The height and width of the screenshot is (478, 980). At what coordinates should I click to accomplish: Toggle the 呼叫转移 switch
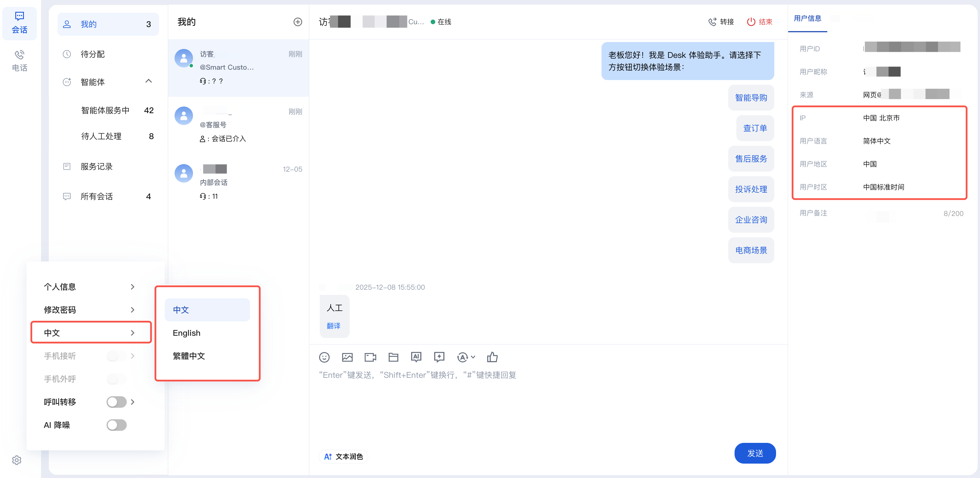[x=116, y=402]
